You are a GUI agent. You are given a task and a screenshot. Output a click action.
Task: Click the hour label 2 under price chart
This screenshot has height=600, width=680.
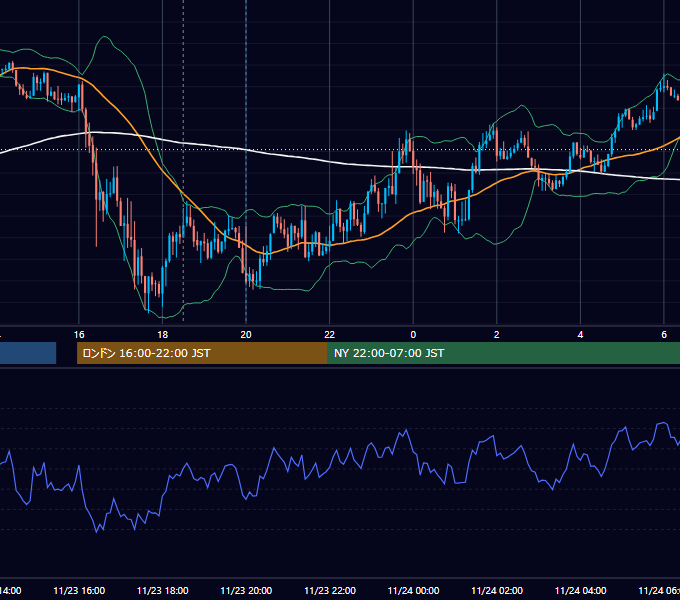point(497,335)
